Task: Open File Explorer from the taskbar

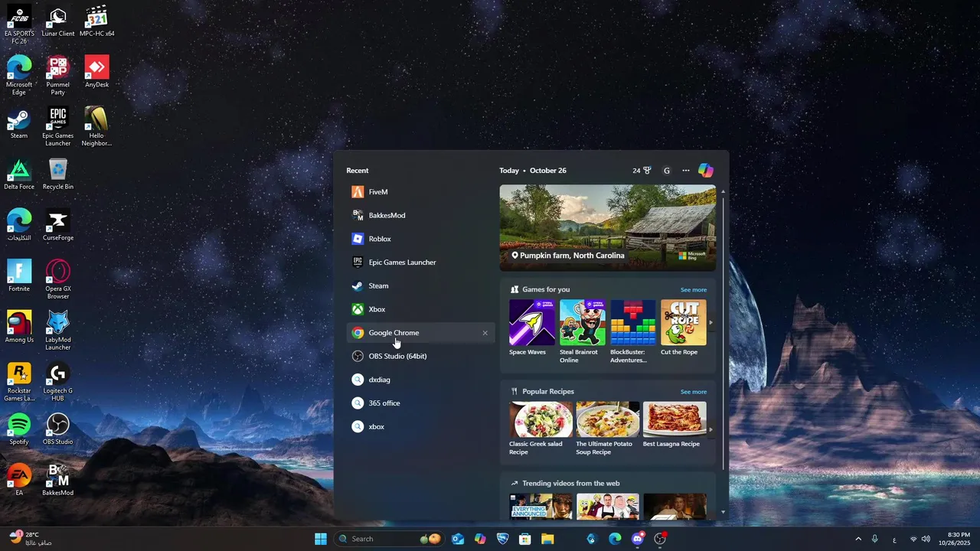Action: 547,539
